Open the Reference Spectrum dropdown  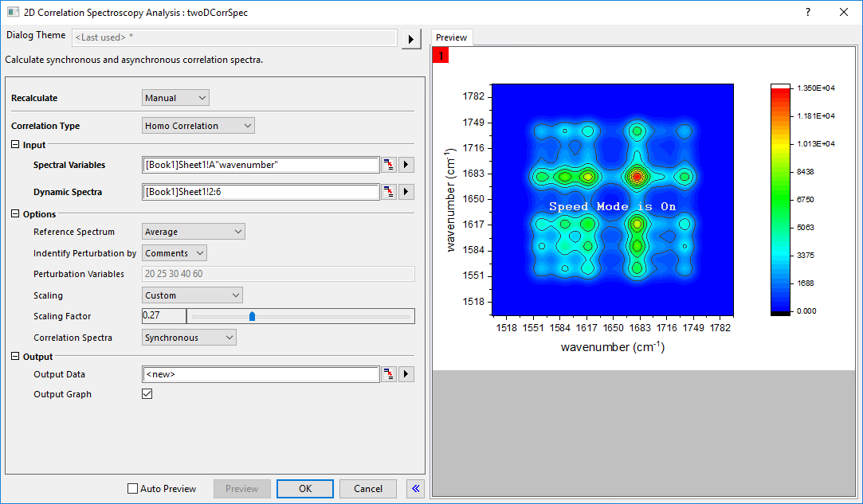tap(193, 232)
